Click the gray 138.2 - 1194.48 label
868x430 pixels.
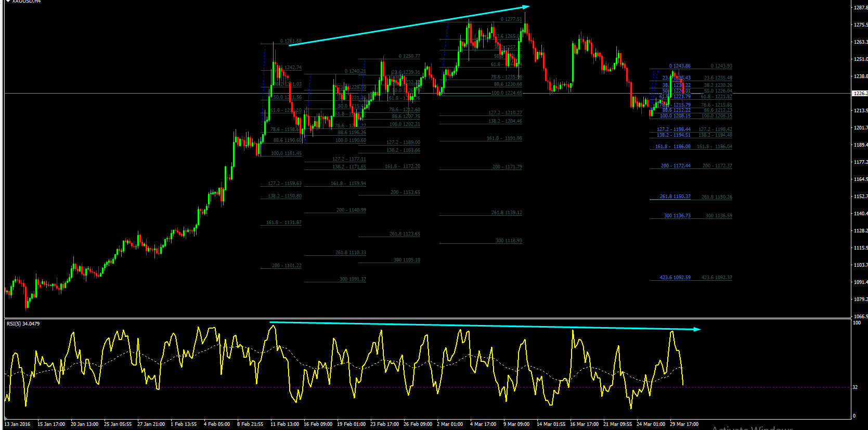[715, 135]
